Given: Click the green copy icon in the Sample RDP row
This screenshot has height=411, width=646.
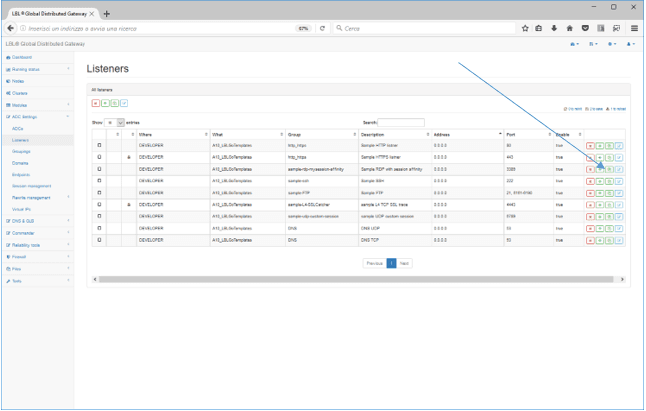Looking at the screenshot, I should 611,170.
